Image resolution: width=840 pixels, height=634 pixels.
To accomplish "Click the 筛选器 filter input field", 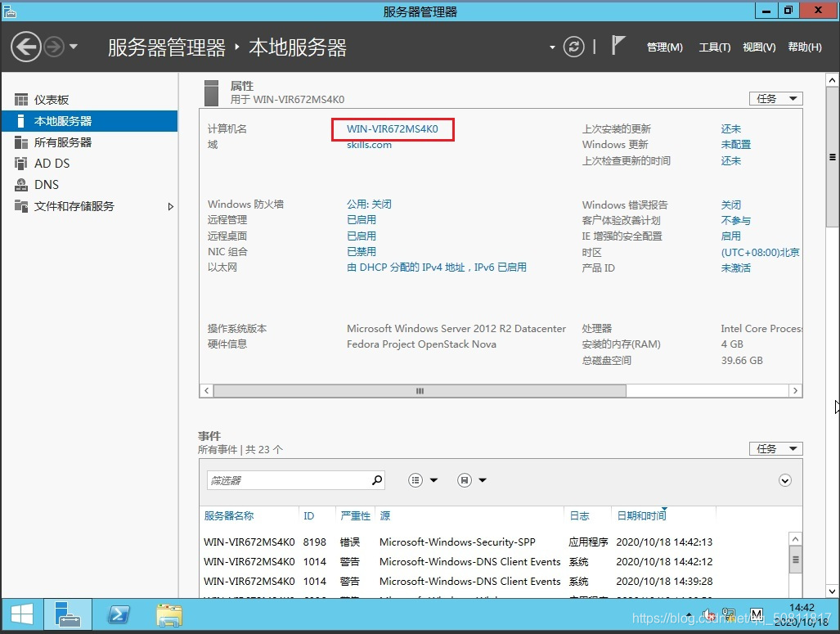I will tap(288, 480).
